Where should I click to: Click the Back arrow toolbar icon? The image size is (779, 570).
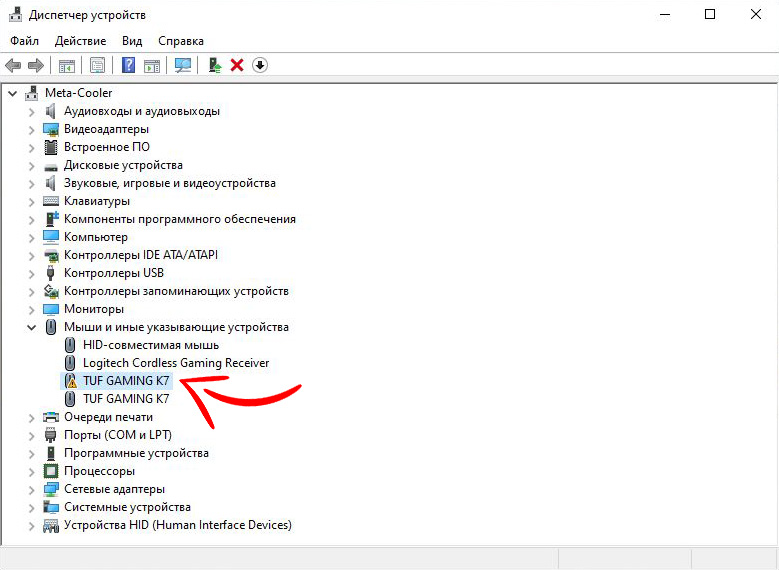tap(12, 65)
